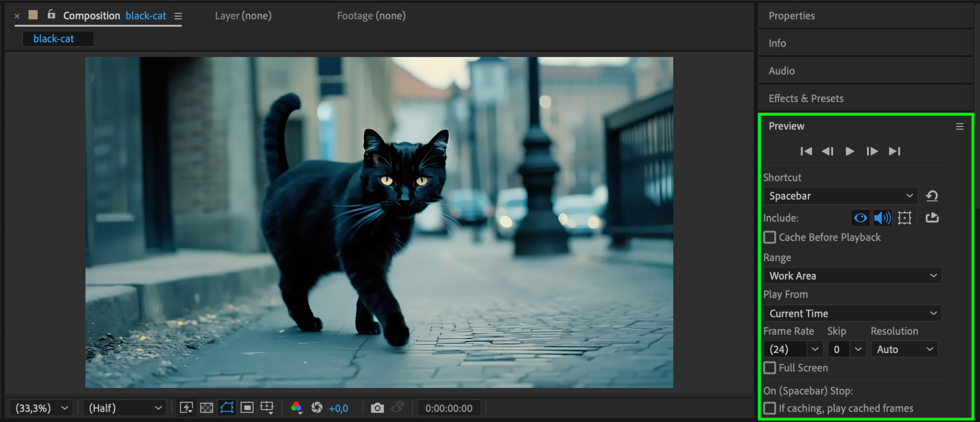Viewport: 980px width, 422px height.
Task: Open the Audio panel
Action: [x=781, y=71]
